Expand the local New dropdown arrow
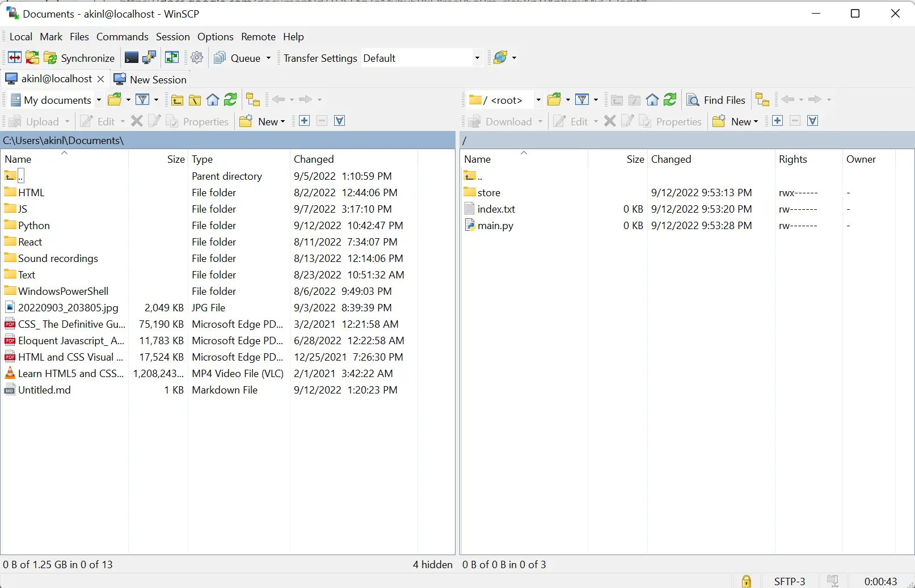Viewport: 915px width, 588px height. (283, 122)
